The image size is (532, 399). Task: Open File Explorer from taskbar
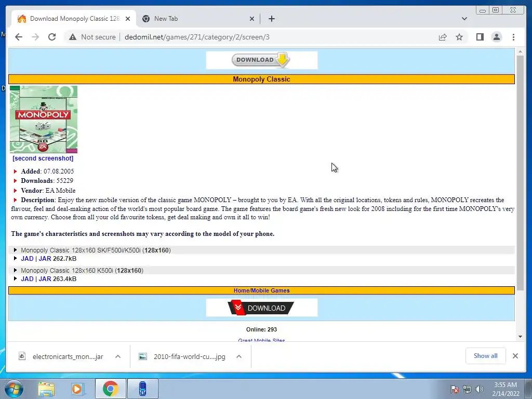pos(46,389)
